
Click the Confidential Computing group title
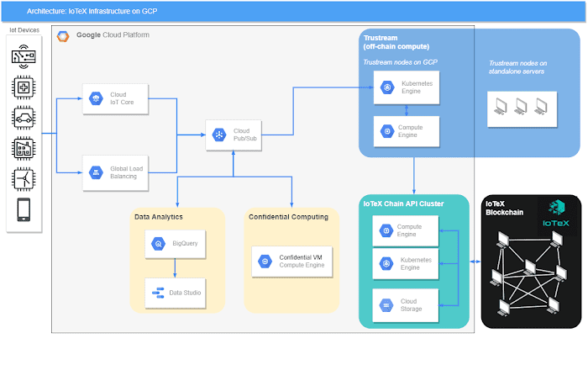[288, 217]
